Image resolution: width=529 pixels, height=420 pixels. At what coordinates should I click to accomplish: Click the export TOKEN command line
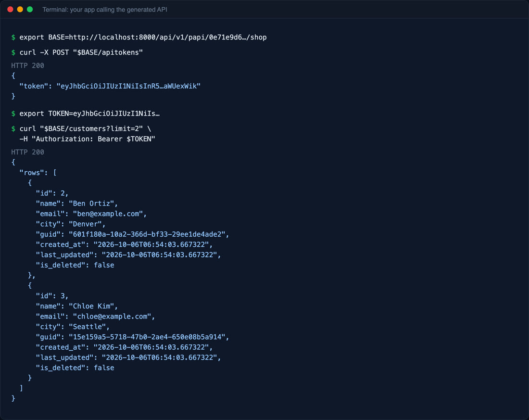[x=85, y=114]
